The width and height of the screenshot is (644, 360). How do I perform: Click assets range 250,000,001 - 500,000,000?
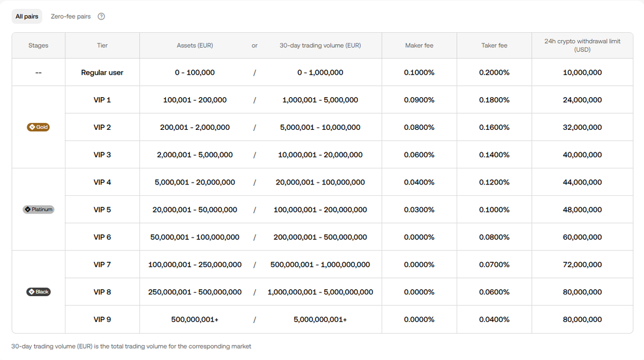pyautogui.click(x=195, y=292)
